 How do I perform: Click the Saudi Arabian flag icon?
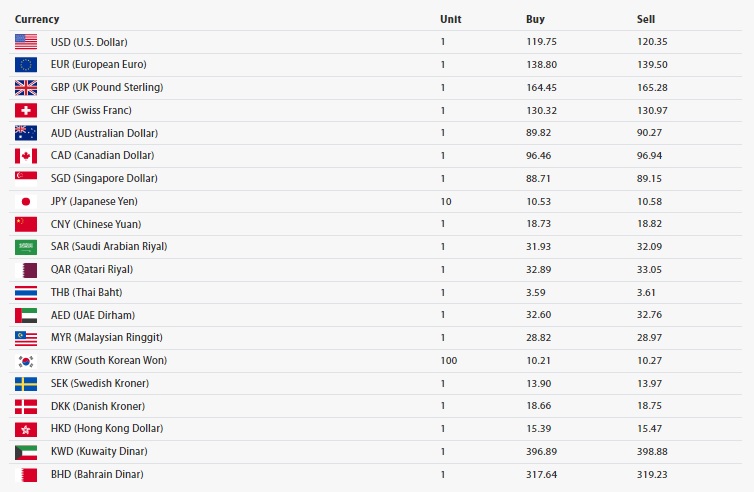pyautogui.click(x=26, y=247)
